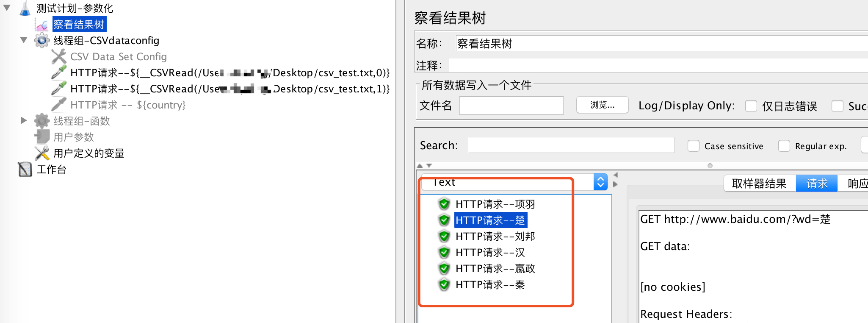868x323 pixels.
Task: Select result HTTP请求--秦
Action: click(490, 285)
